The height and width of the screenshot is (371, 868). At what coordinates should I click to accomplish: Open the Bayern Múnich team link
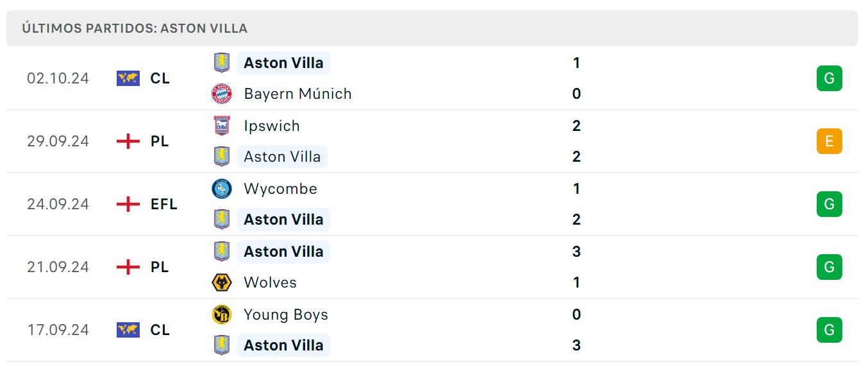(297, 94)
